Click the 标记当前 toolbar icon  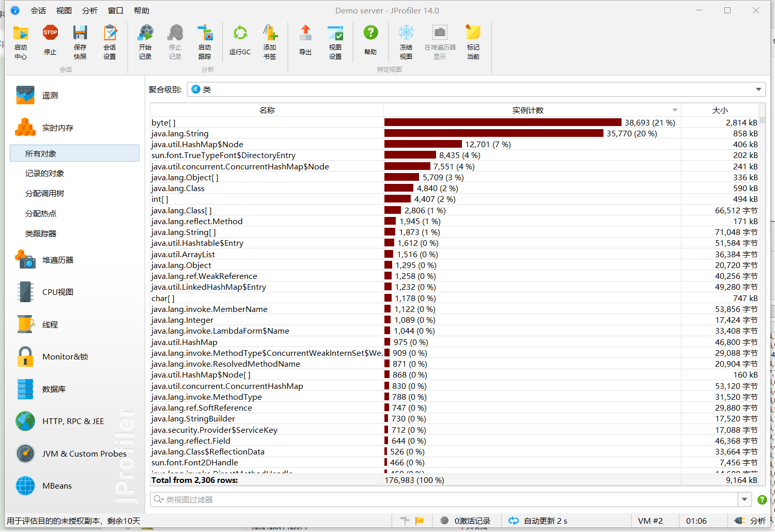coord(473,33)
